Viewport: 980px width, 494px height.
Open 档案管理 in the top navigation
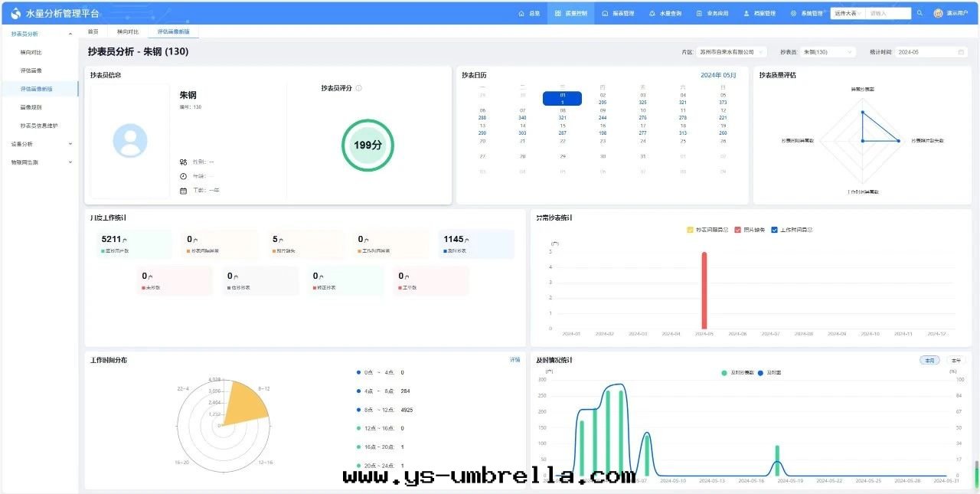759,13
